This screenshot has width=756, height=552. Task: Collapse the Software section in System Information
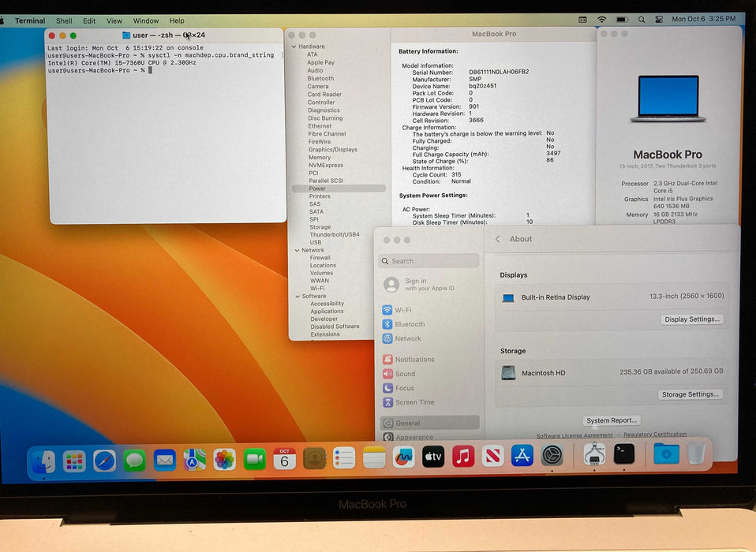pyautogui.click(x=298, y=297)
